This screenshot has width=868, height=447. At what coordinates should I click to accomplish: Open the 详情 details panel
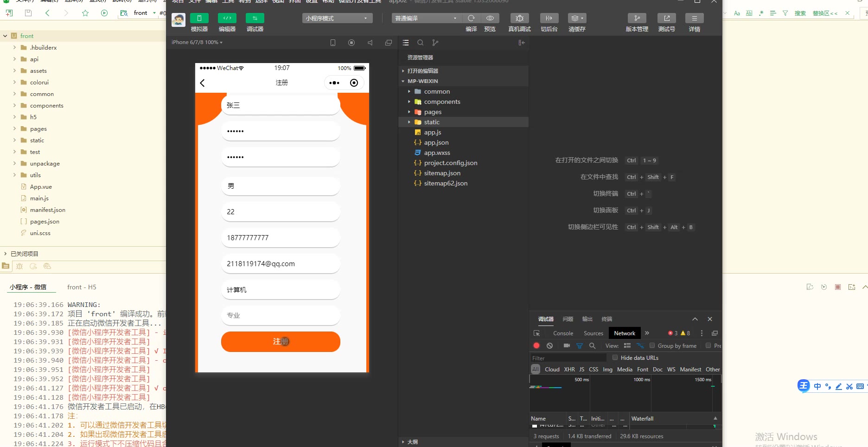[695, 18]
